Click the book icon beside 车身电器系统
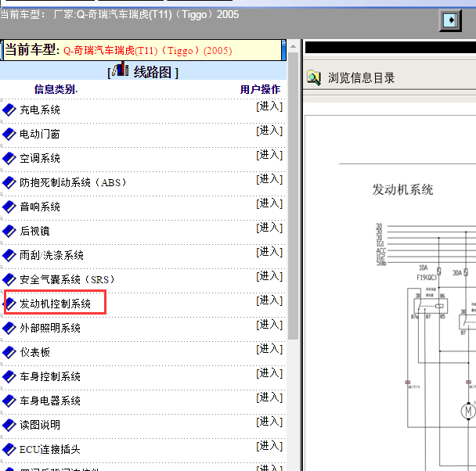Image resolution: width=476 pixels, height=471 pixels. coord(9,401)
